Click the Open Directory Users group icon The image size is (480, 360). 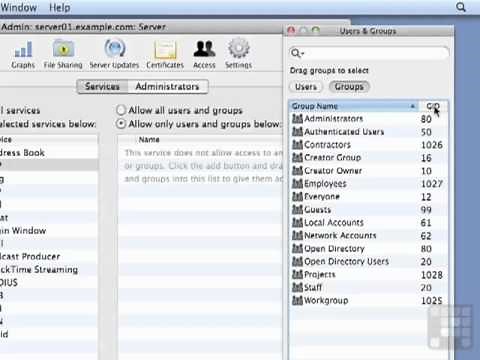[x=297, y=261]
